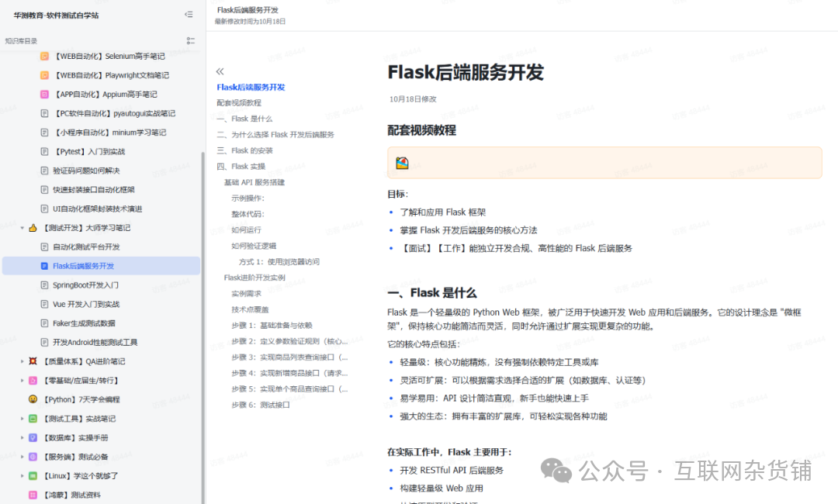
Task: Click the Flask后端服务开发 page header title
Action: coord(248,10)
